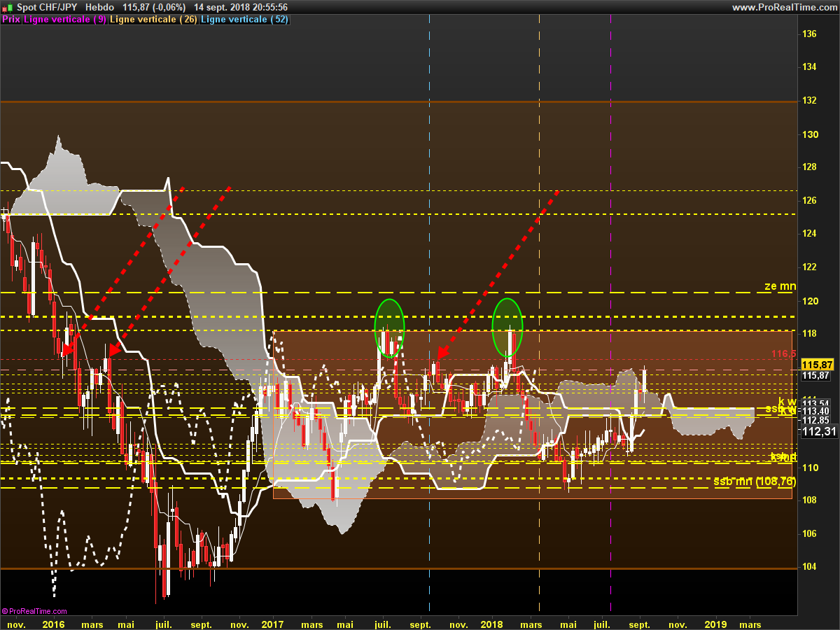Select the Ligne verticale (52) label

(x=245, y=20)
